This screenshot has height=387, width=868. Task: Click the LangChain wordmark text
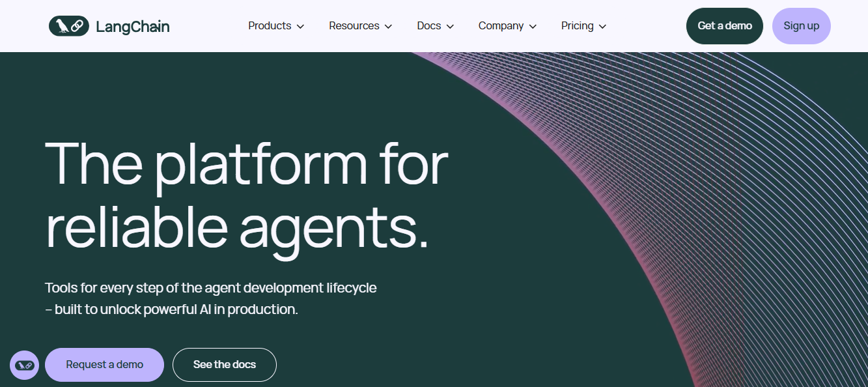(x=133, y=27)
